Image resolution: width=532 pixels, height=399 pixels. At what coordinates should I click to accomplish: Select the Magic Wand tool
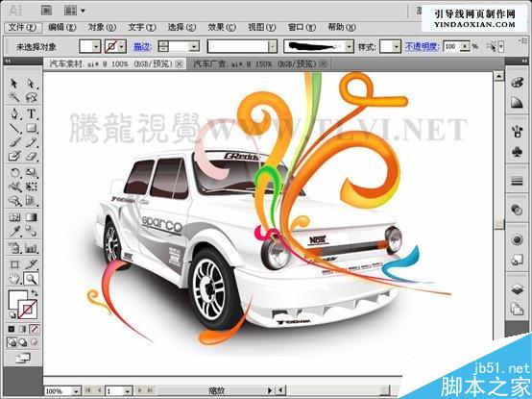point(13,97)
